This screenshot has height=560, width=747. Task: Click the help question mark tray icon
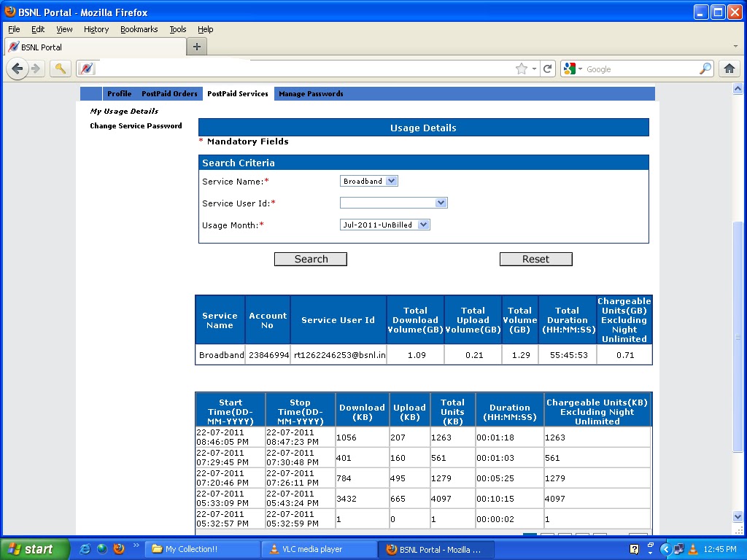(x=634, y=549)
